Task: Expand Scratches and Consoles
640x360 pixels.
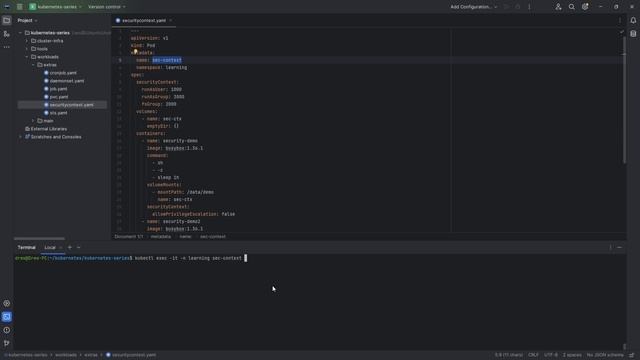Action: pos(20,137)
